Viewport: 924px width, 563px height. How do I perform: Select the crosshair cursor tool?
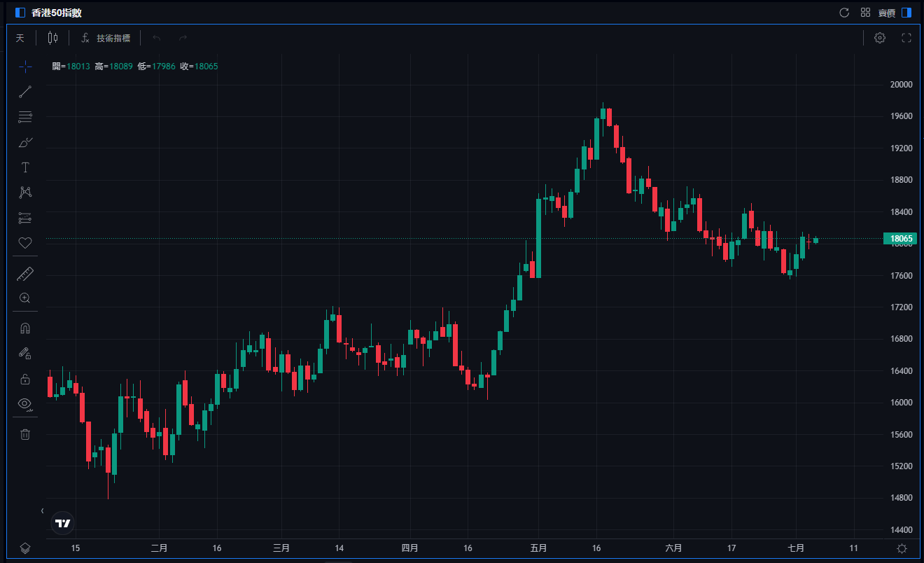coord(25,67)
